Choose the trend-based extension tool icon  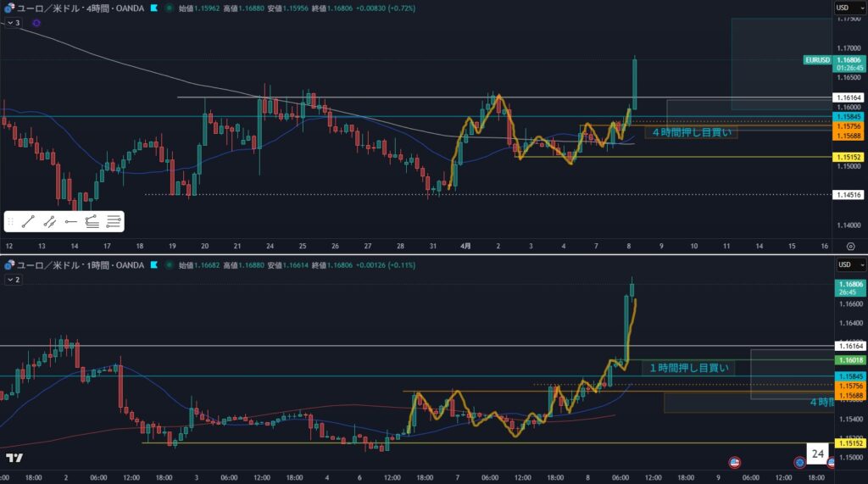click(x=92, y=222)
